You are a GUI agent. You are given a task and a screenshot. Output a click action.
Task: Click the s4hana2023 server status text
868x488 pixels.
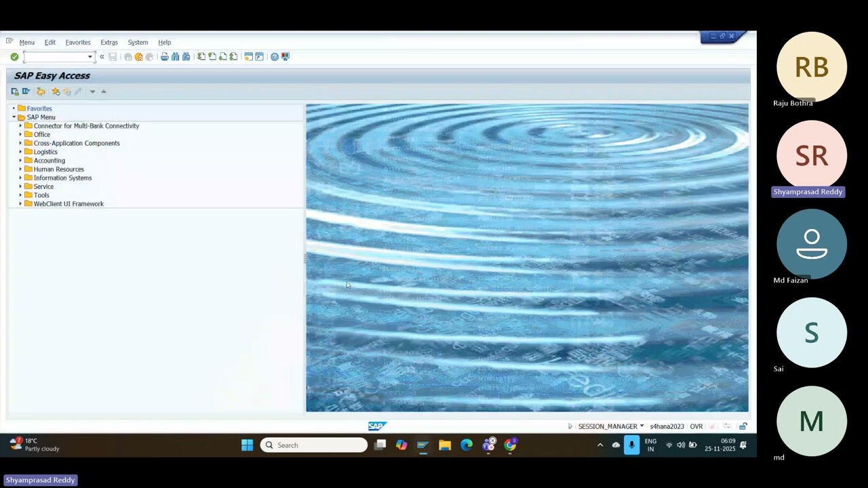[667, 426]
